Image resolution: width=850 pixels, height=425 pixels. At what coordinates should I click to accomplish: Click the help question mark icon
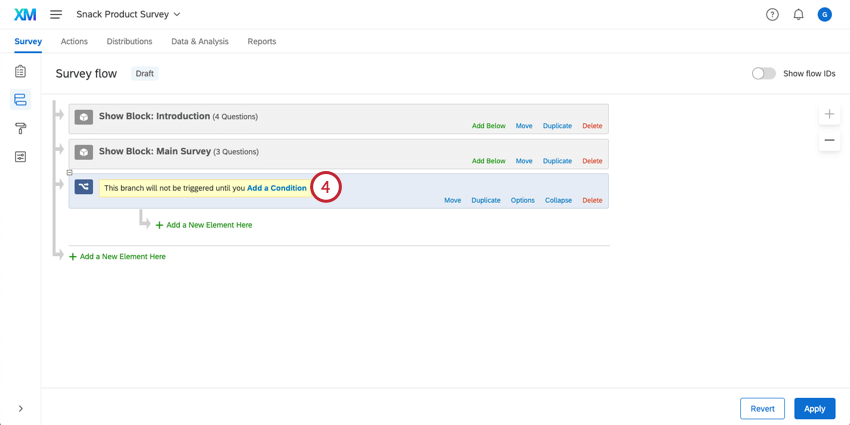pyautogui.click(x=772, y=15)
